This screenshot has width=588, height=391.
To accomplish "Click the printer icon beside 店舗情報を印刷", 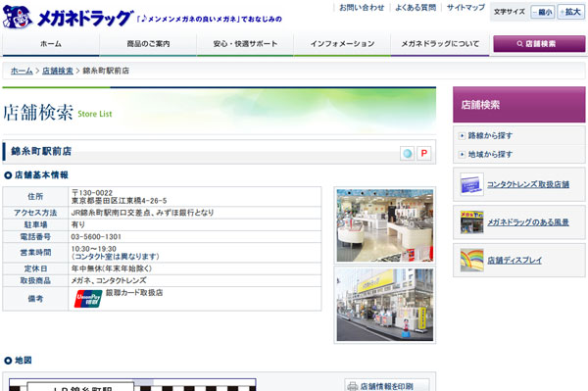I will [x=352, y=386].
